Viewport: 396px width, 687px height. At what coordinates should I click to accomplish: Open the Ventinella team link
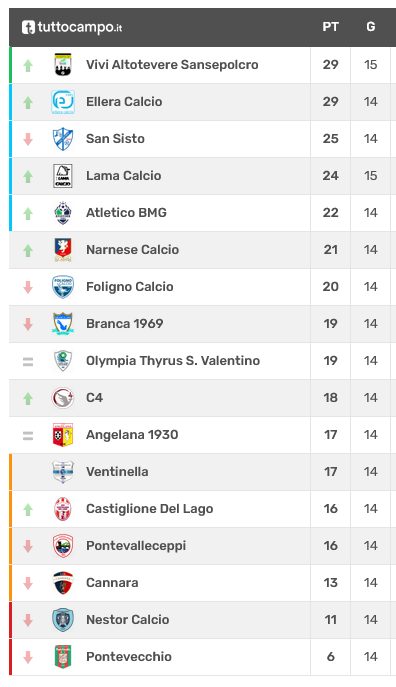point(117,472)
